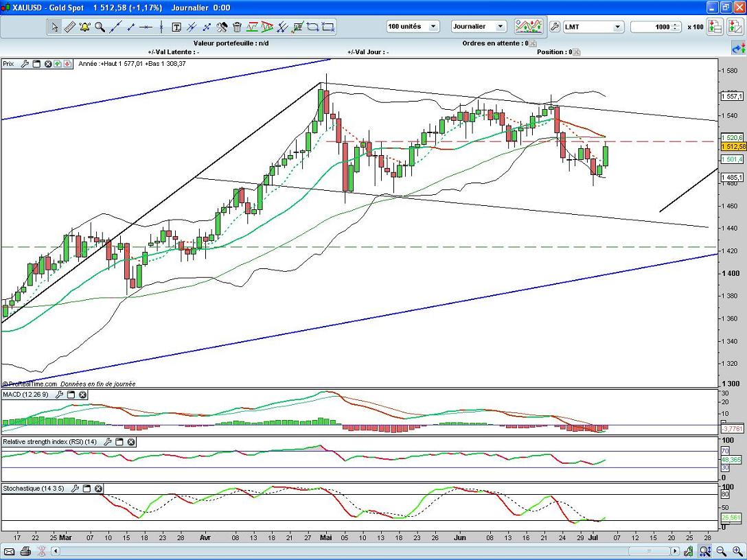Click the print icon in bottom bar
The width and height of the screenshot is (747, 560).
pyautogui.click(x=25, y=551)
